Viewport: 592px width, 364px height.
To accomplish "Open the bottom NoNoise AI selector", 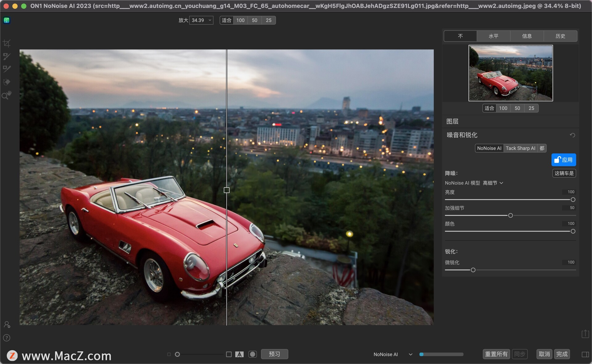I will [x=393, y=354].
